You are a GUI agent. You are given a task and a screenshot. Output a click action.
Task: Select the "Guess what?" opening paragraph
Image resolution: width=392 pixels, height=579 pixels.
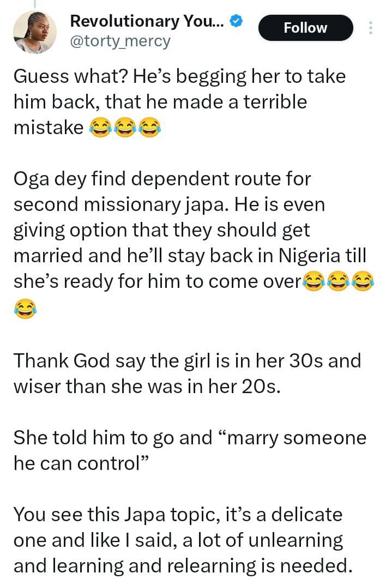pyautogui.click(x=180, y=102)
